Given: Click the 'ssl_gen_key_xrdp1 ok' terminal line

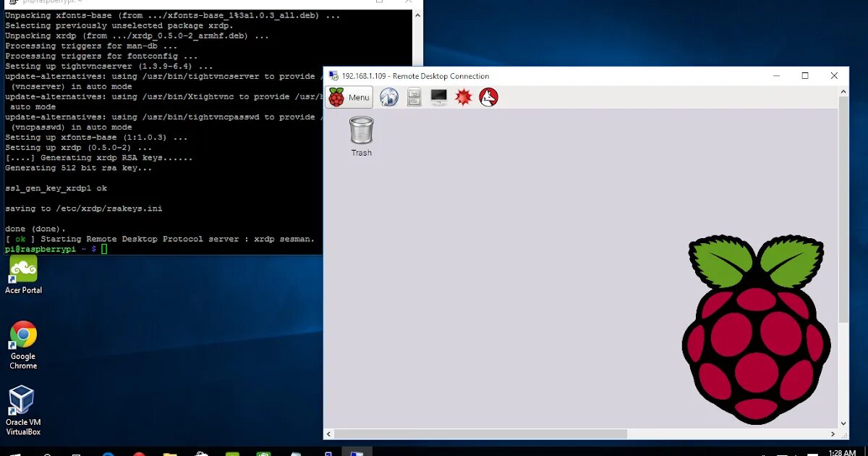Looking at the screenshot, I should pyautogui.click(x=56, y=188).
